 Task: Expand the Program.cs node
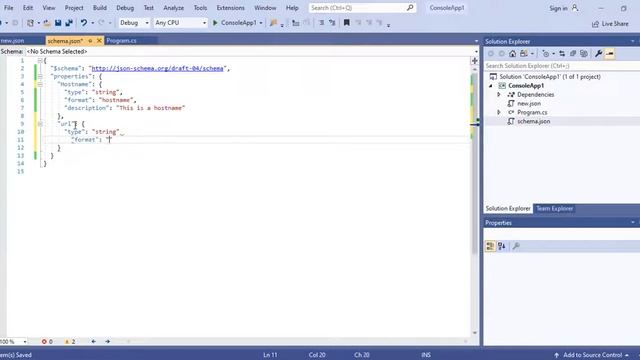point(499,112)
